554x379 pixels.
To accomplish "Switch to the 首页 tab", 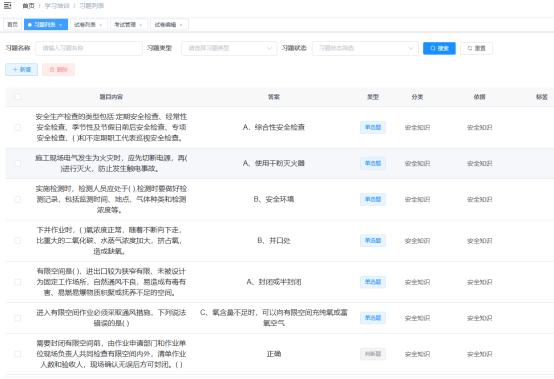I will (12, 25).
